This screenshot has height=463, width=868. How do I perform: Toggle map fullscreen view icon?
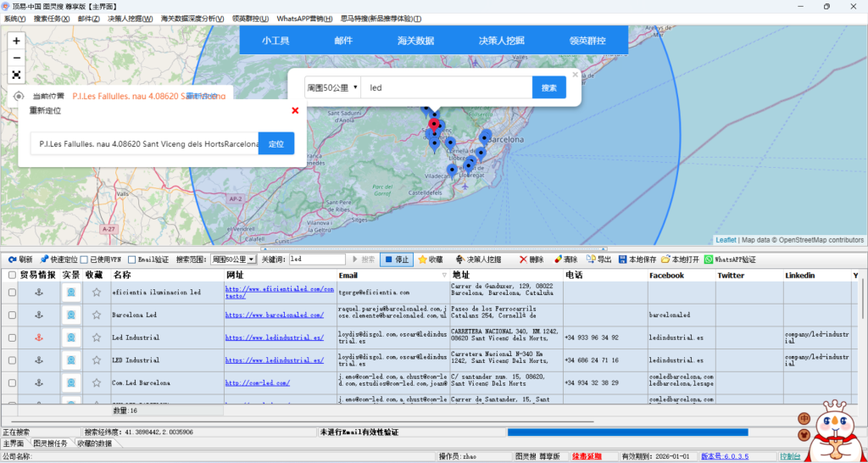(16, 75)
